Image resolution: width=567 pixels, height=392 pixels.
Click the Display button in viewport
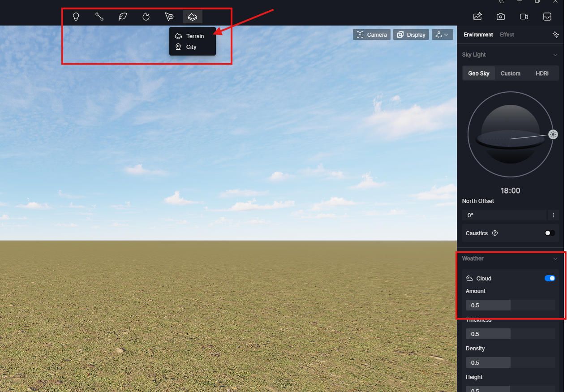411,34
